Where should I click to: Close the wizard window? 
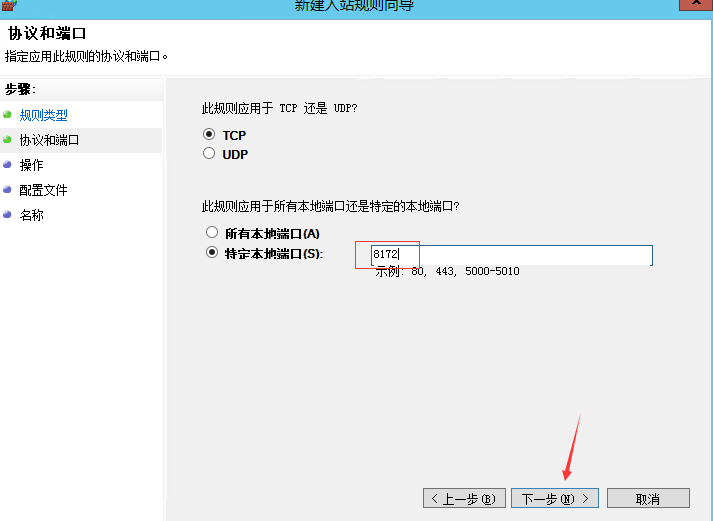(696, 4)
